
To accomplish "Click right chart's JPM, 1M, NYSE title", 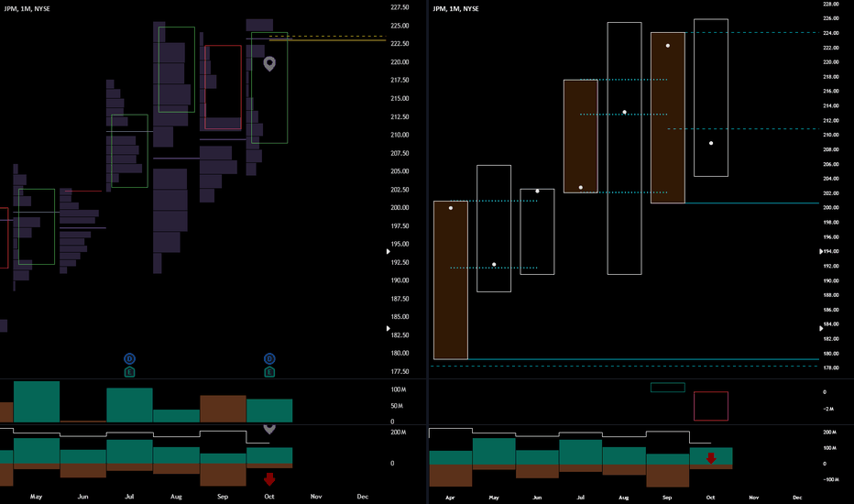I will [456, 9].
